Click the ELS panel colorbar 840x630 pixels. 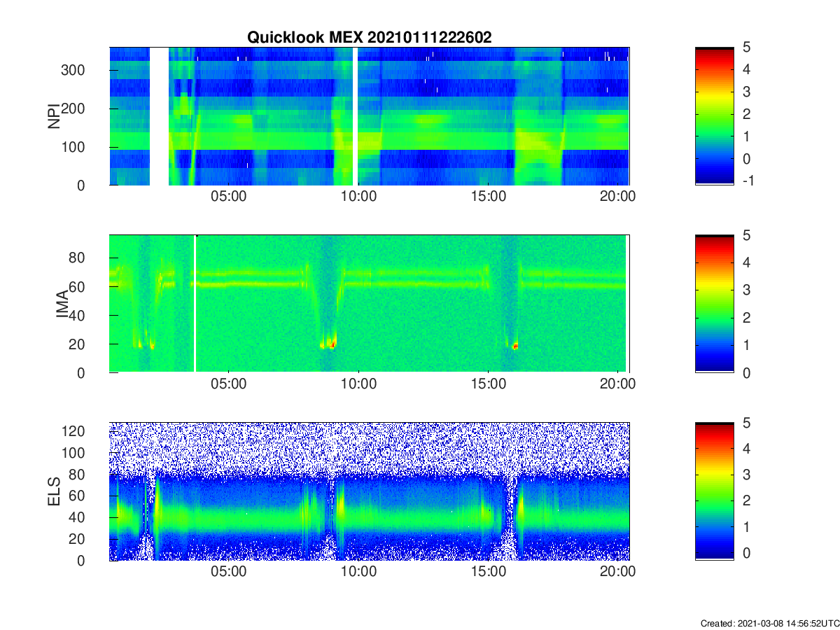pyautogui.click(x=715, y=491)
